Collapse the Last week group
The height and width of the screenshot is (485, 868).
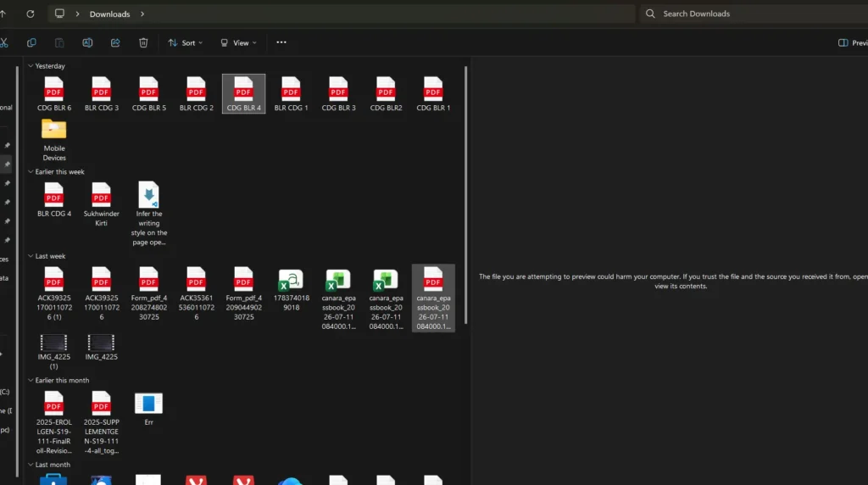coord(31,256)
